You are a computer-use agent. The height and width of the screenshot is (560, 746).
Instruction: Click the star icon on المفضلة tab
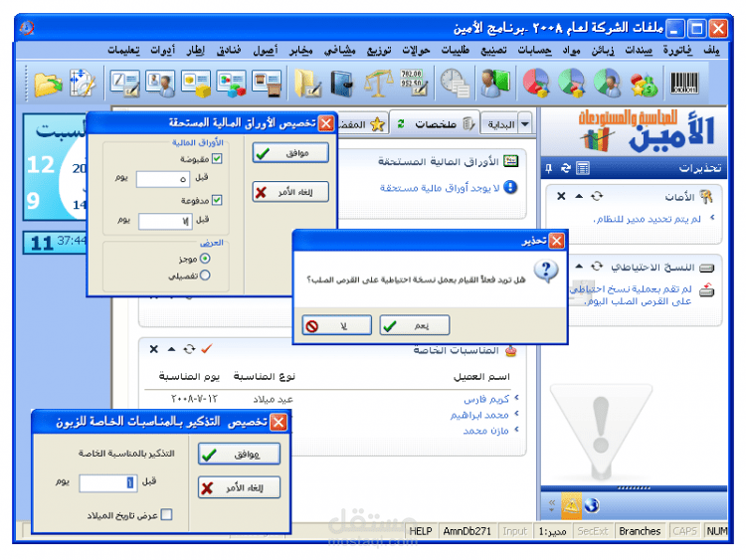pos(377,124)
